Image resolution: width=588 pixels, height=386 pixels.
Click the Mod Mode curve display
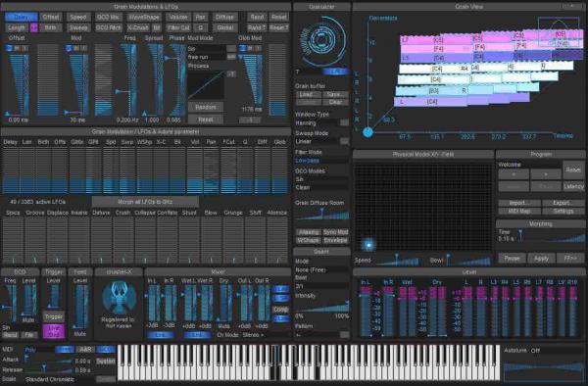[x=206, y=85]
